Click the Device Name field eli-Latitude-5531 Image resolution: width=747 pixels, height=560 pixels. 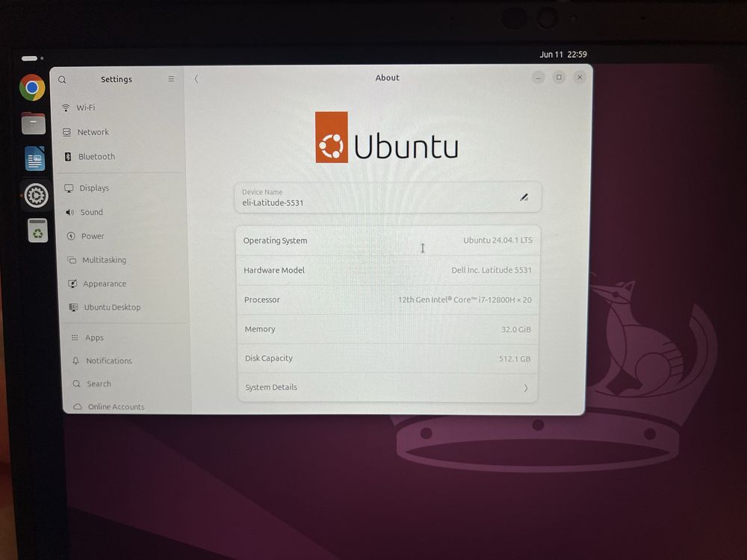388,197
